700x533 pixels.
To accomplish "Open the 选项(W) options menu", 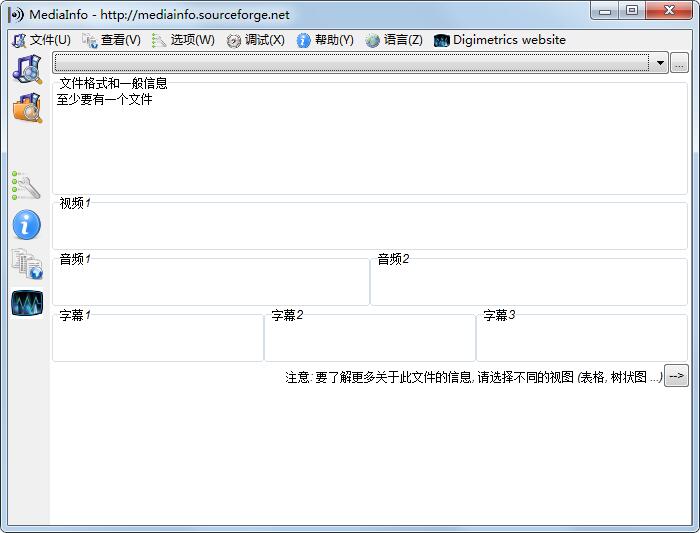I will pyautogui.click(x=183, y=40).
